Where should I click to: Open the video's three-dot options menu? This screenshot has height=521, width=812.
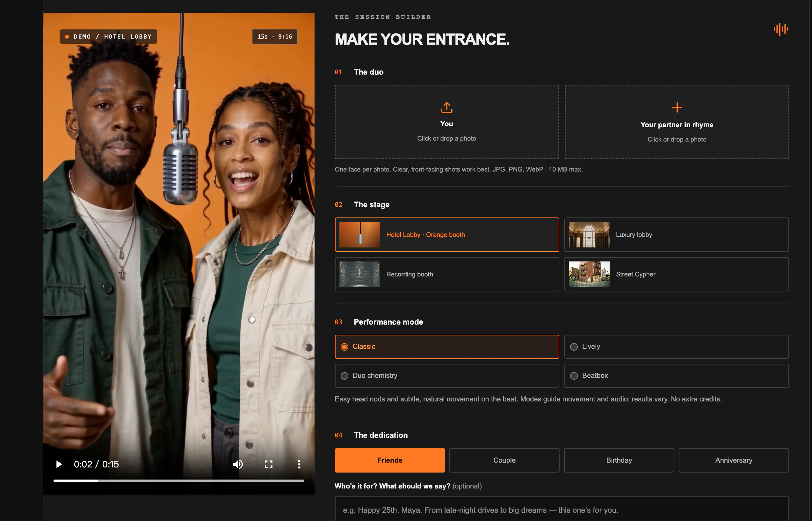click(299, 464)
